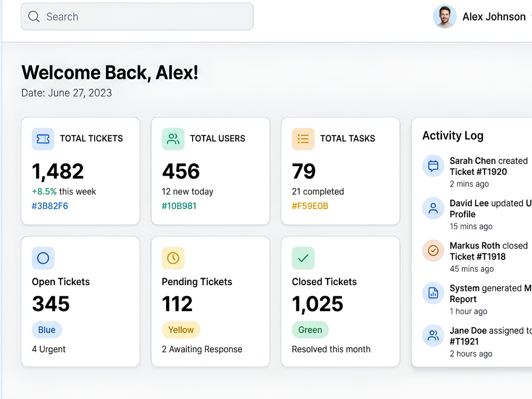Image resolution: width=532 pixels, height=399 pixels.
Task: Click the Closed Tickets checkmark icon
Action: tap(303, 258)
